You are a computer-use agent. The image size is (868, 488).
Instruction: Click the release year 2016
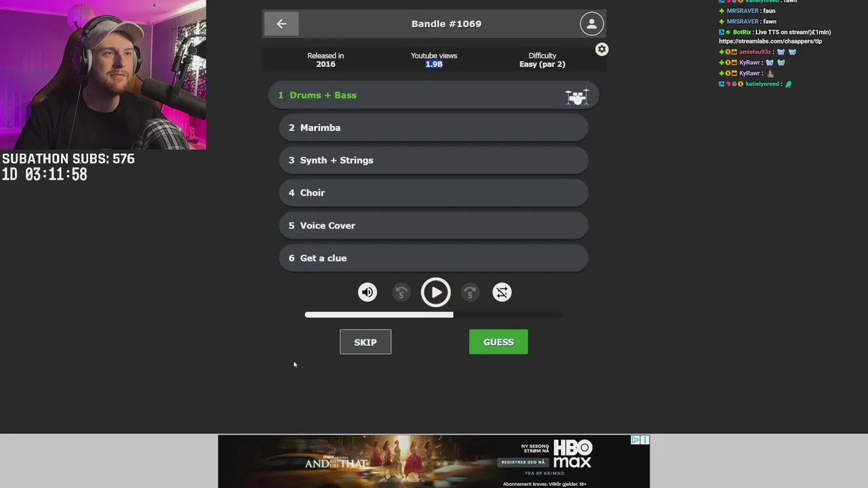point(325,64)
